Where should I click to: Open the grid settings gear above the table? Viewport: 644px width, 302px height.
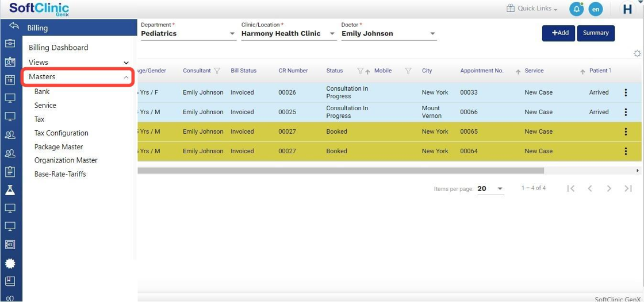pyautogui.click(x=637, y=53)
